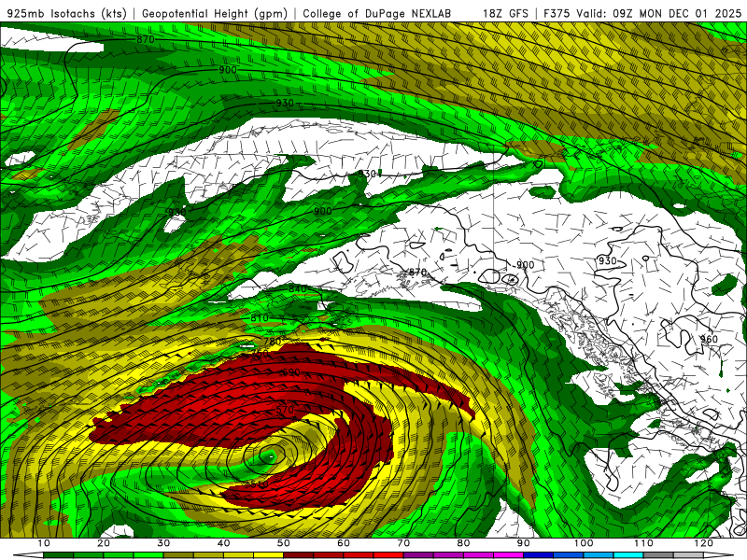The width and height of the screenshot is (747, 560).
Task: Click the '120' knots scale label
Action: pos(704,543)
